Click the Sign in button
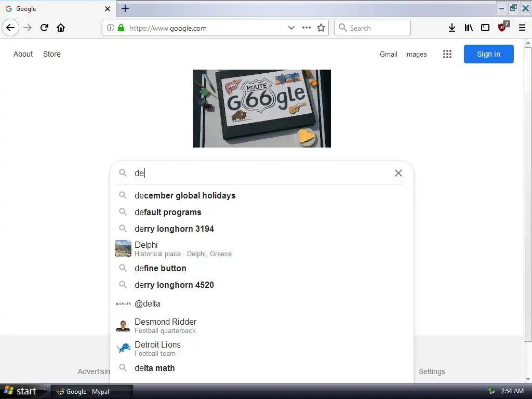The height and width of the screenshot is (399, 532). (x=488, y=54)
